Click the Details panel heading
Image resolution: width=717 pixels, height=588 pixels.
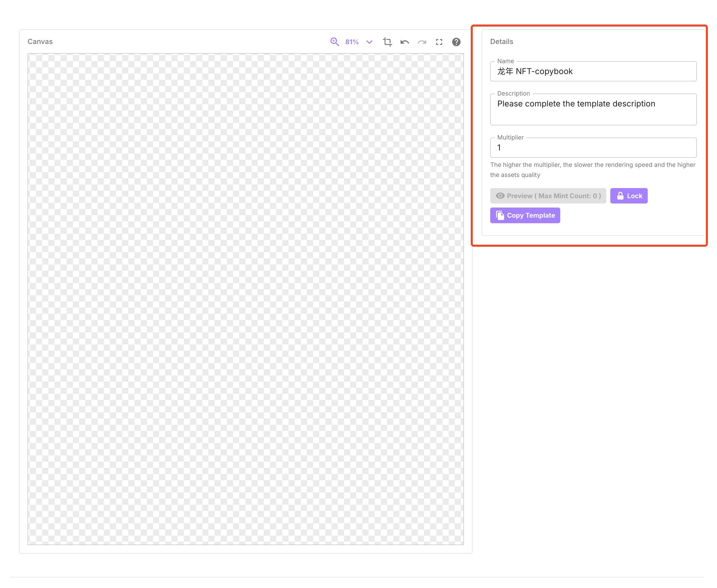[501, 42]
